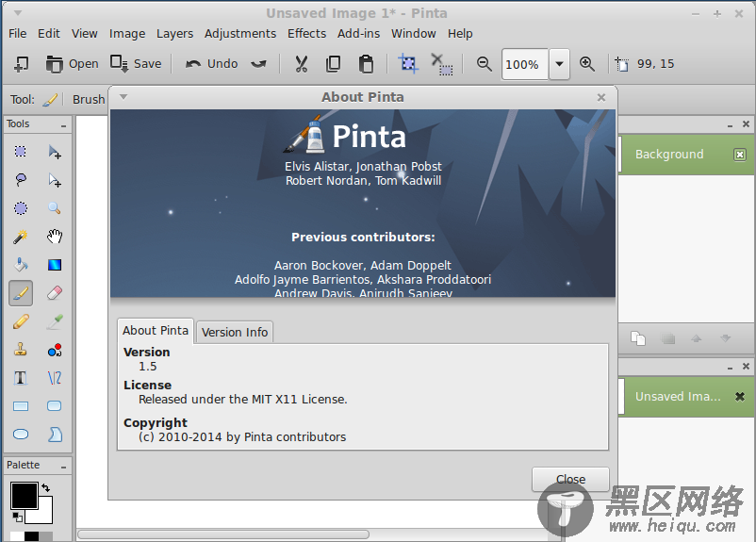
Task: Click the Open toolbar button
Action: (73, 64)
